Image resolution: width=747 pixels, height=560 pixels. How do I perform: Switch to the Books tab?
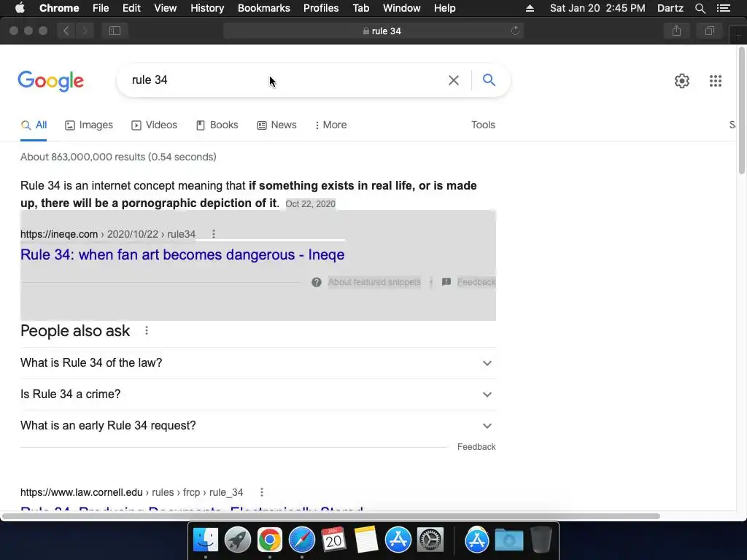(x=217, y=125)
